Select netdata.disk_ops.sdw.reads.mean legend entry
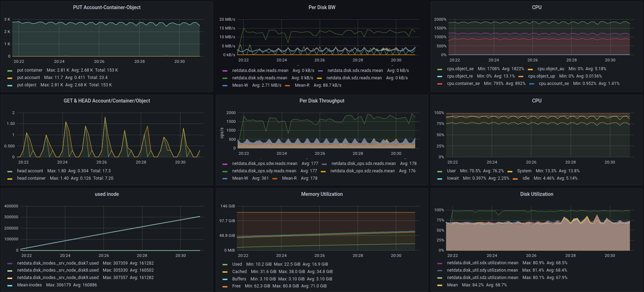 click(x=265, y=164)
